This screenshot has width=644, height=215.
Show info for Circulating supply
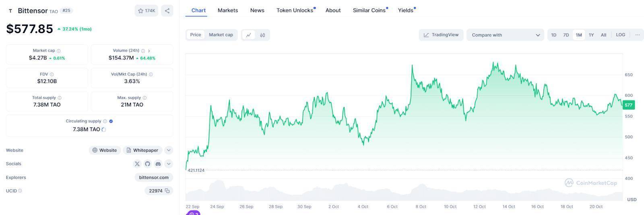click(x=105, y=121)
